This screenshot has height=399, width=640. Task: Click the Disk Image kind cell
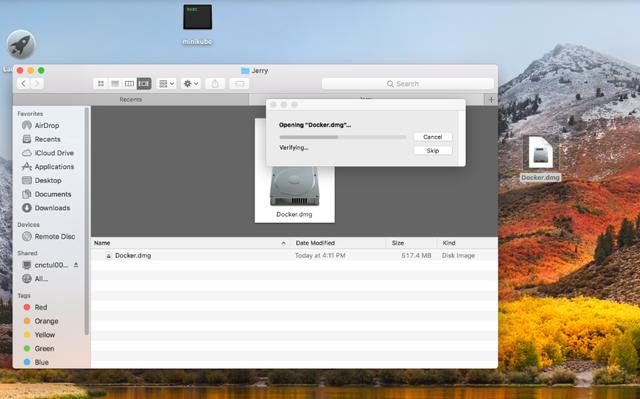(x=458, y=255)
